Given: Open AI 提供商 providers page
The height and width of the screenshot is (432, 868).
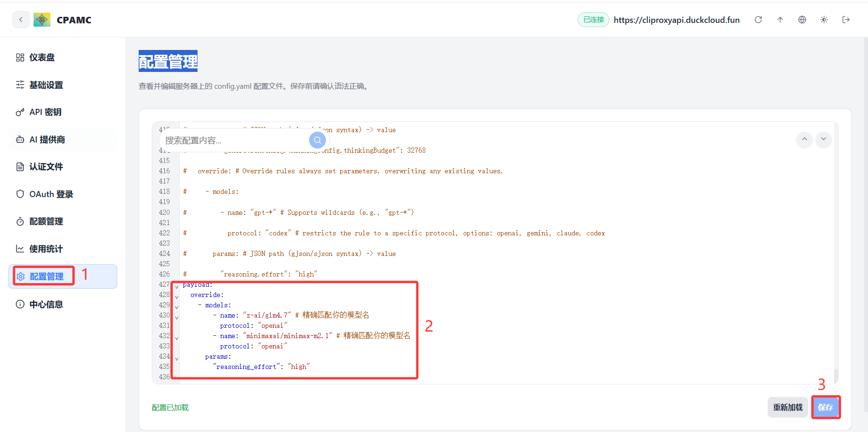Looking at the screenshot, I should point(63,140).
